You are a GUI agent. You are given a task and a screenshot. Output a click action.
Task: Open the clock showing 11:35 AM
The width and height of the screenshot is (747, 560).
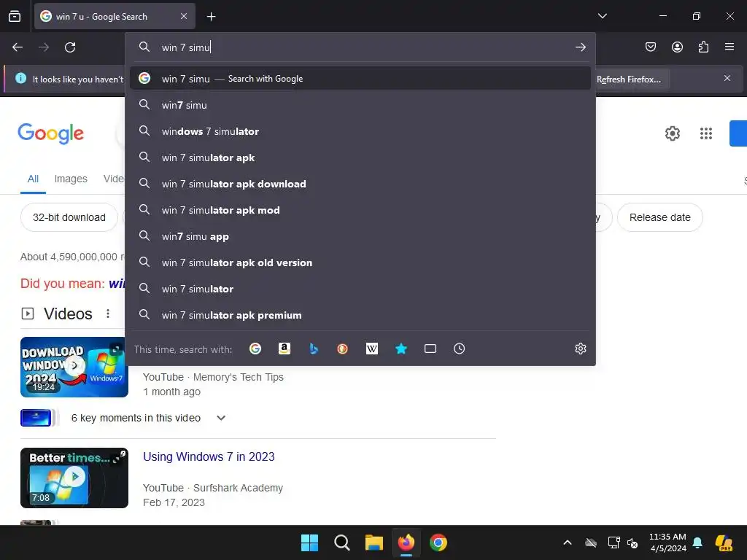[667, 542]
